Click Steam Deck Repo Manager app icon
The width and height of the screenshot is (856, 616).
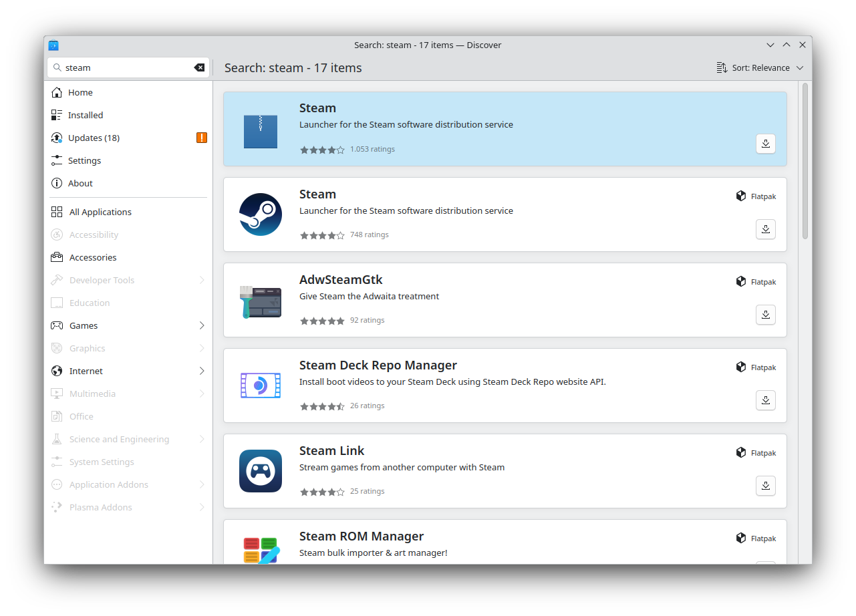(261, 386)
